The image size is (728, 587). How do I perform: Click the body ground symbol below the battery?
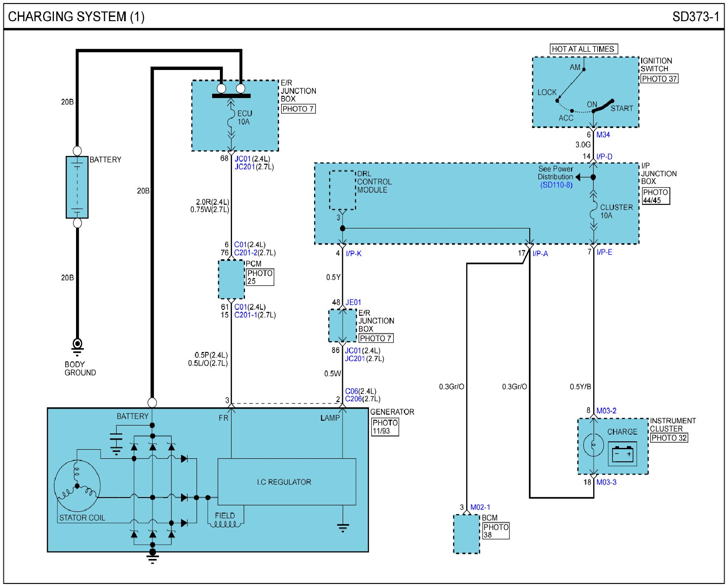coord(77,346)
